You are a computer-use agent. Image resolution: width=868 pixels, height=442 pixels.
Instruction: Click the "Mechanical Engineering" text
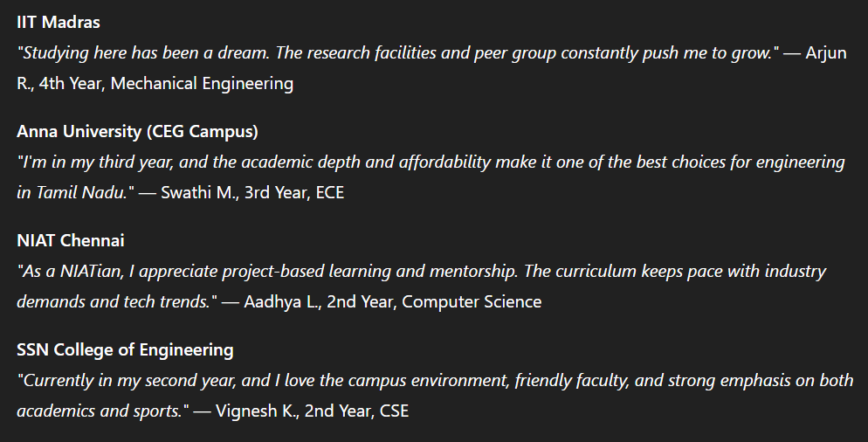pos(202,84)
